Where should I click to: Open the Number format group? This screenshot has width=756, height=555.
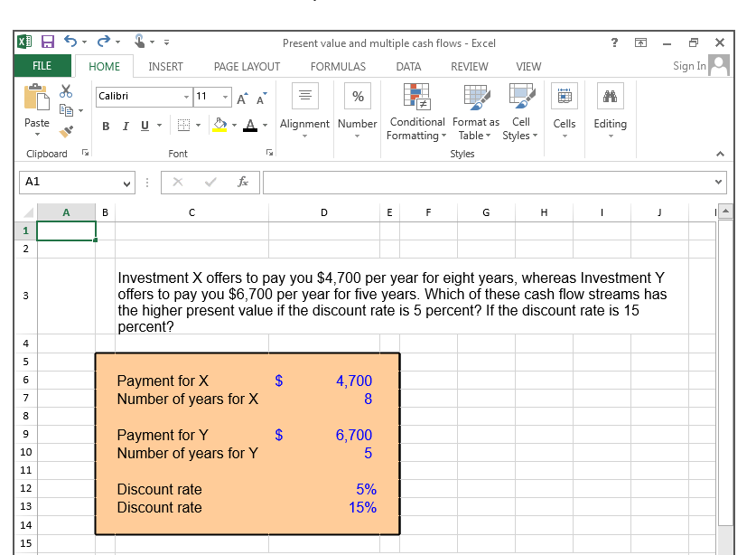[358, 111]
